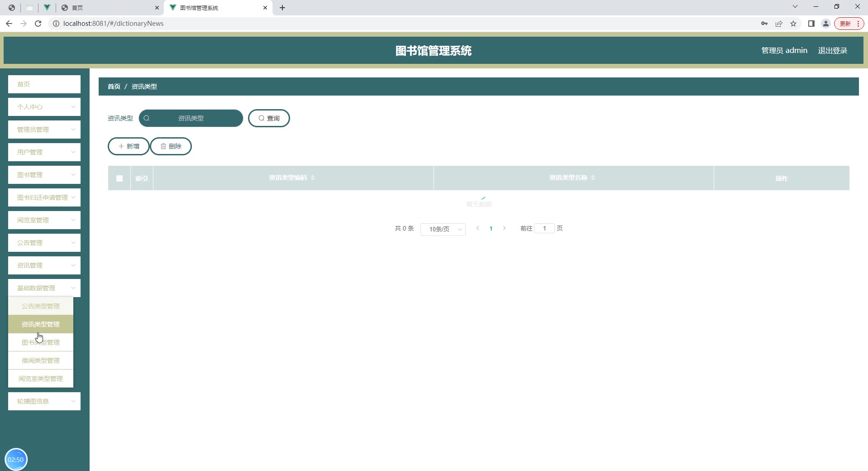Open the browser profile avatar
Screen dimensions: 868x471
point(826,24)
